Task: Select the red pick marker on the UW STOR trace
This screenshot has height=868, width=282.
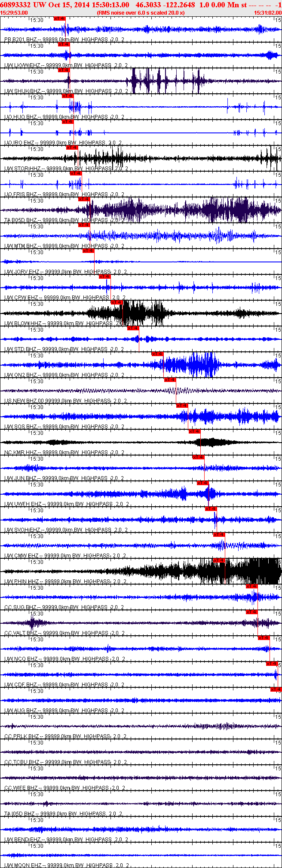Action: tap(72, 148)
